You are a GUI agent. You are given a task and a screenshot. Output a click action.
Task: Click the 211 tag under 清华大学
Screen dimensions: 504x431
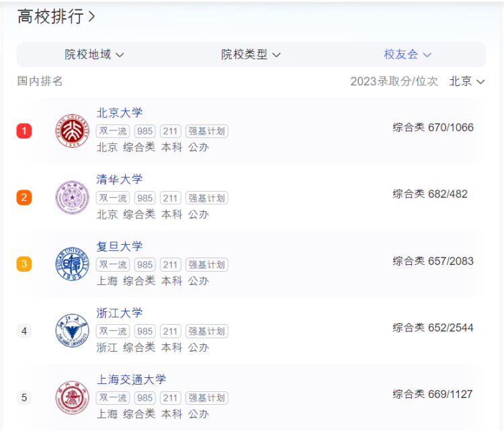tap(171, 198)
